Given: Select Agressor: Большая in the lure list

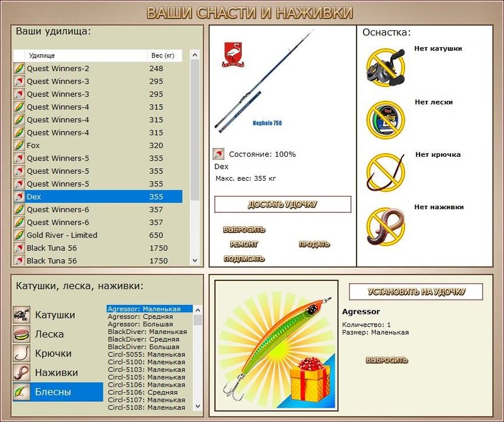Looking at the screenshot, I should [x=150, y=324].
